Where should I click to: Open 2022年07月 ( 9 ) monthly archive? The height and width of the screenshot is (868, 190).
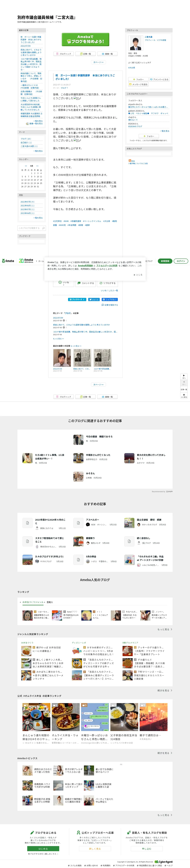pos(27,202)
